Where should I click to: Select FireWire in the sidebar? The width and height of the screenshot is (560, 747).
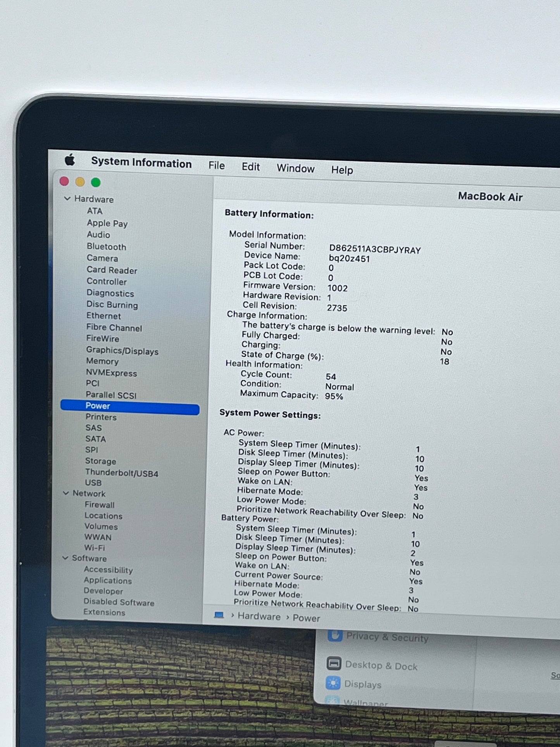[x=102, y=338]
